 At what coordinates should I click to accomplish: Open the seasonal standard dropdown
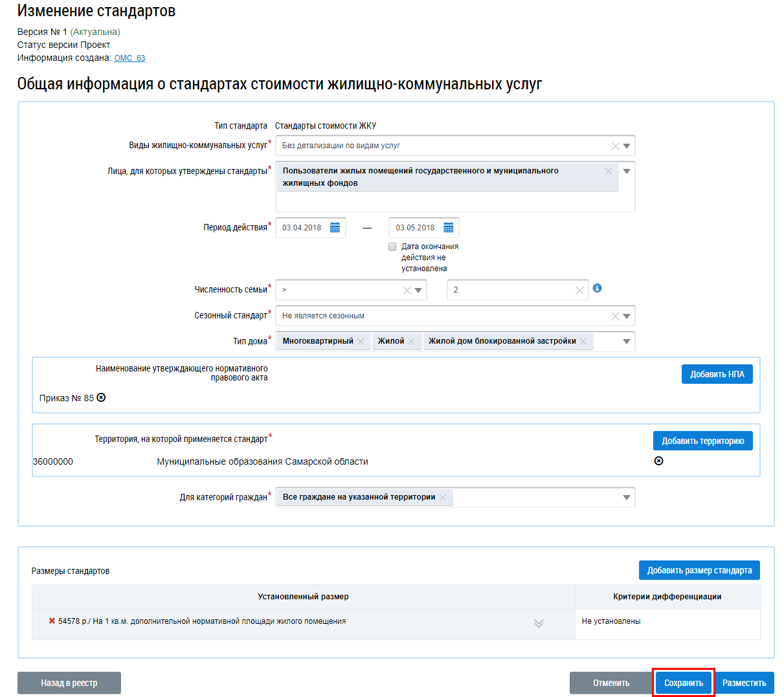627,316
